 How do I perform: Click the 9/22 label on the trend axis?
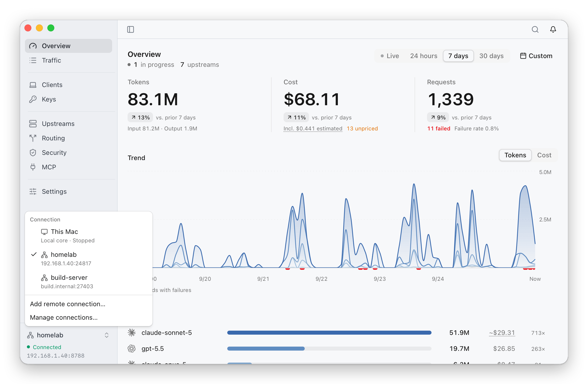pos(321,279)
